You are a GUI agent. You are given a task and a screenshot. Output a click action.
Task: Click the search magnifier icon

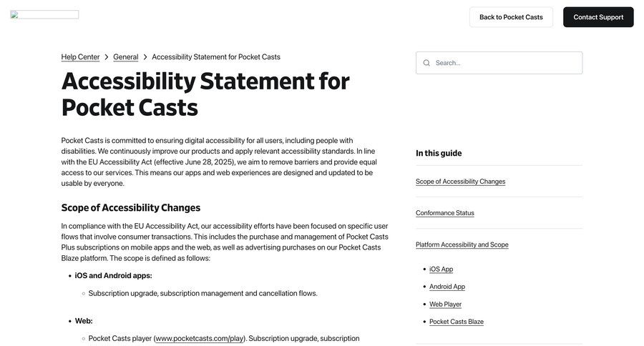(426, 63)
